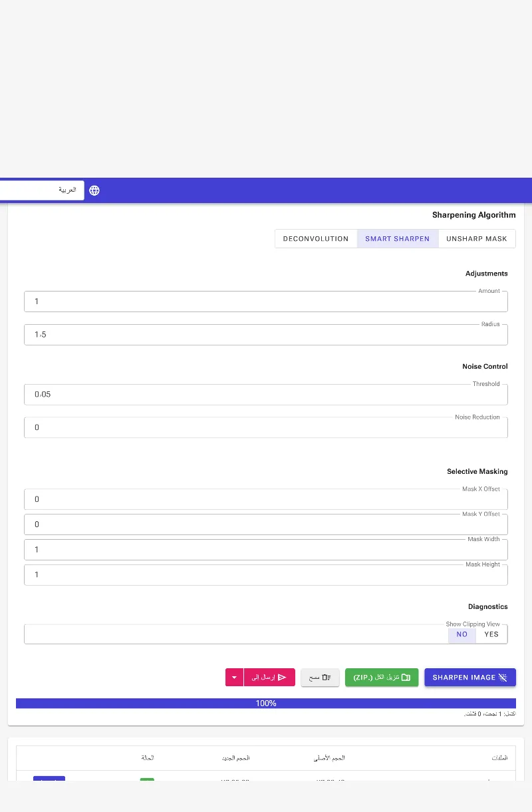The image size is (532, 812).
Task: Select the Deconvolution algorithm
Action: pyautogui.click(x=316, y=239)
